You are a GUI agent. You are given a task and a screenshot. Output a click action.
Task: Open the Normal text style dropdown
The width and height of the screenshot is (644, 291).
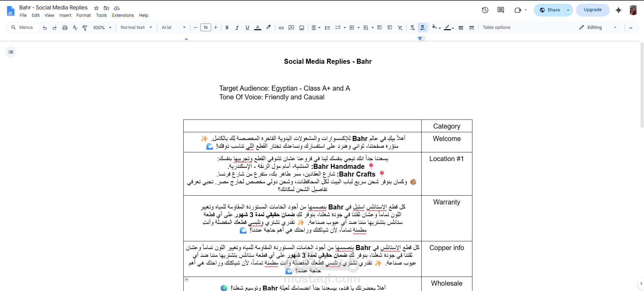pyautogui.click(x=136, y=28)
